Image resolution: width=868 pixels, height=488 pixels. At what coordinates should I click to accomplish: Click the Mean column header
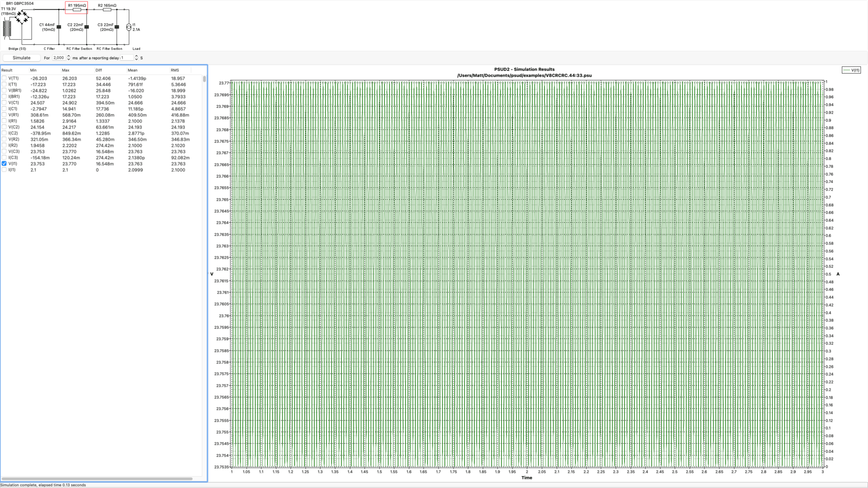(148, 70)
